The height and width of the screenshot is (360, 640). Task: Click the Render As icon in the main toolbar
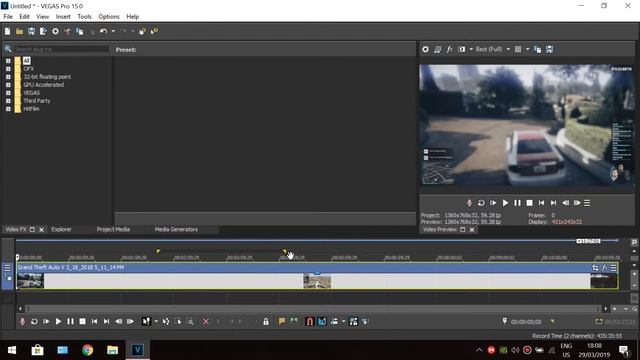click(43, 31)
